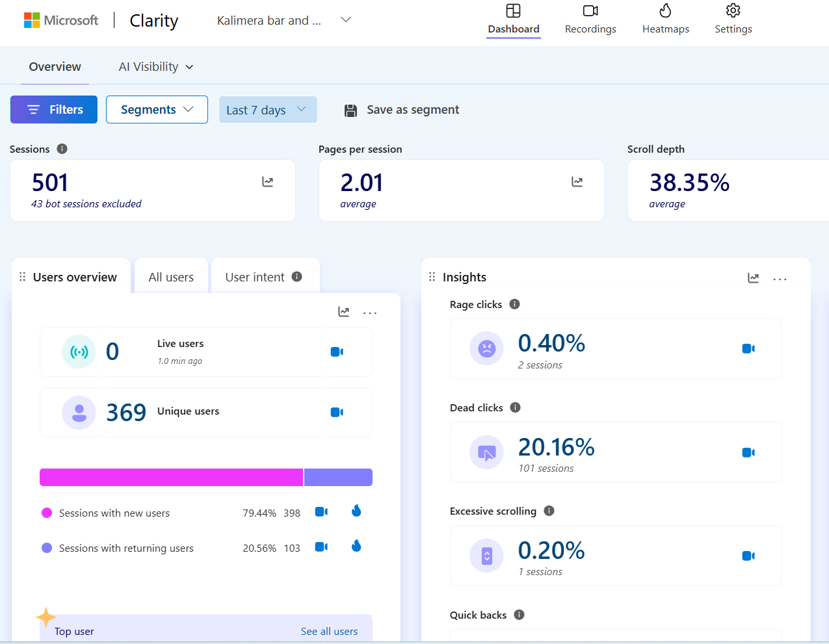829x644 pixels.
Task: Click the Excessive scrolling phone icon
Action: 486,556
